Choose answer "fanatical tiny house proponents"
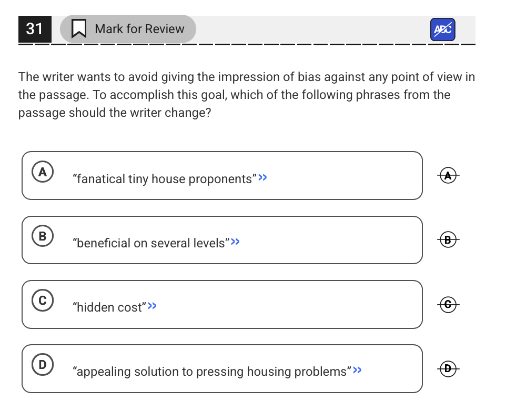Image resolution: width=526 pixels, height=420 pixels. point(222,176)
